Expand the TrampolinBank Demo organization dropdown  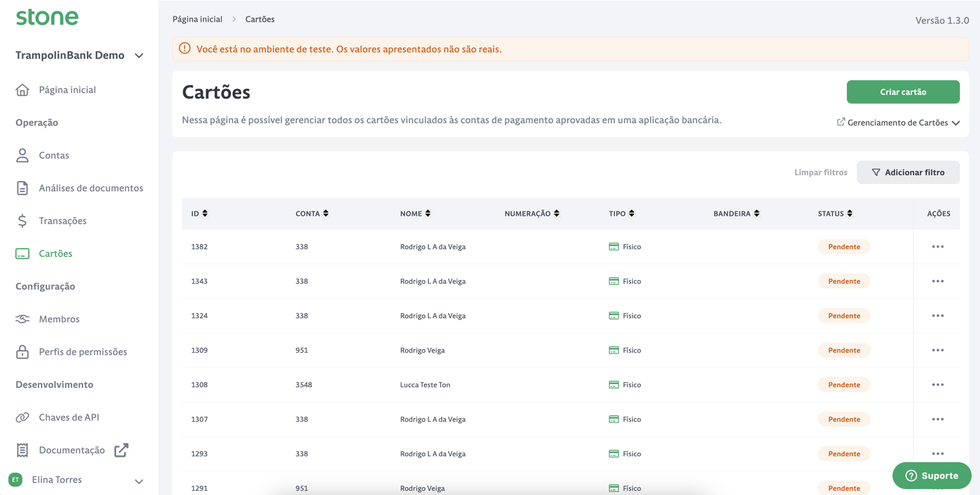click(x=139, y=56)
